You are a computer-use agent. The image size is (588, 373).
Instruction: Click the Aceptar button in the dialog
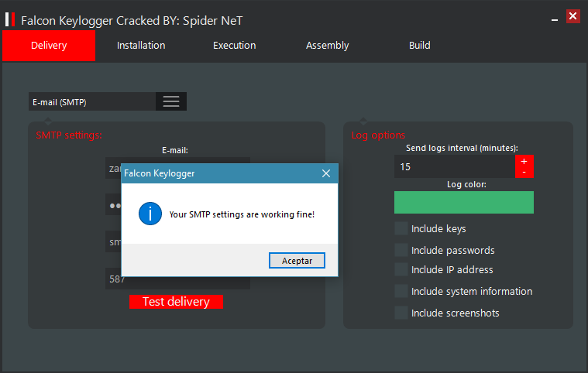(x=297, y=261)
